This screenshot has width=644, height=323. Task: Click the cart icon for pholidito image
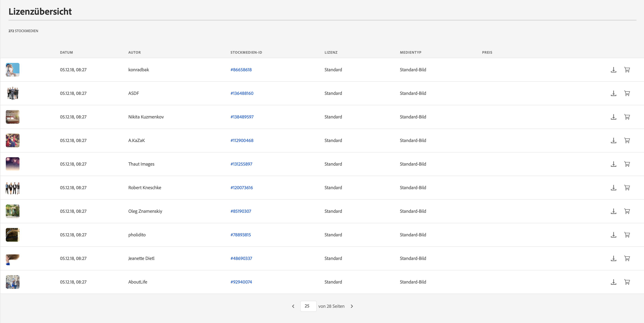click(627, 235)
